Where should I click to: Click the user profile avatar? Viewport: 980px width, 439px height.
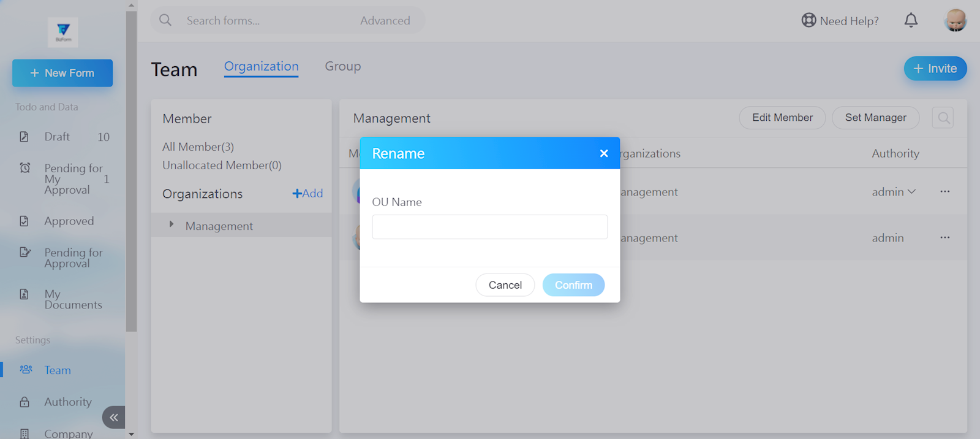(955, 21)
